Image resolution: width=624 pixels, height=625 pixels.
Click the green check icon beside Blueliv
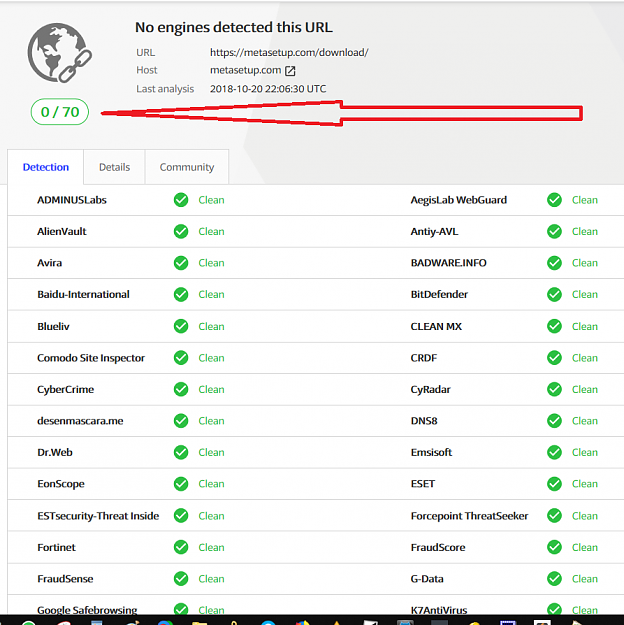click(x=181, y=326)
